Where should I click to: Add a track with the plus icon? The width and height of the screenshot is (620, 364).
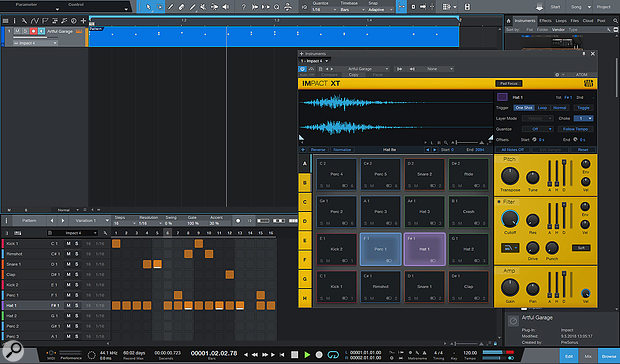click(x=83, y=21)
